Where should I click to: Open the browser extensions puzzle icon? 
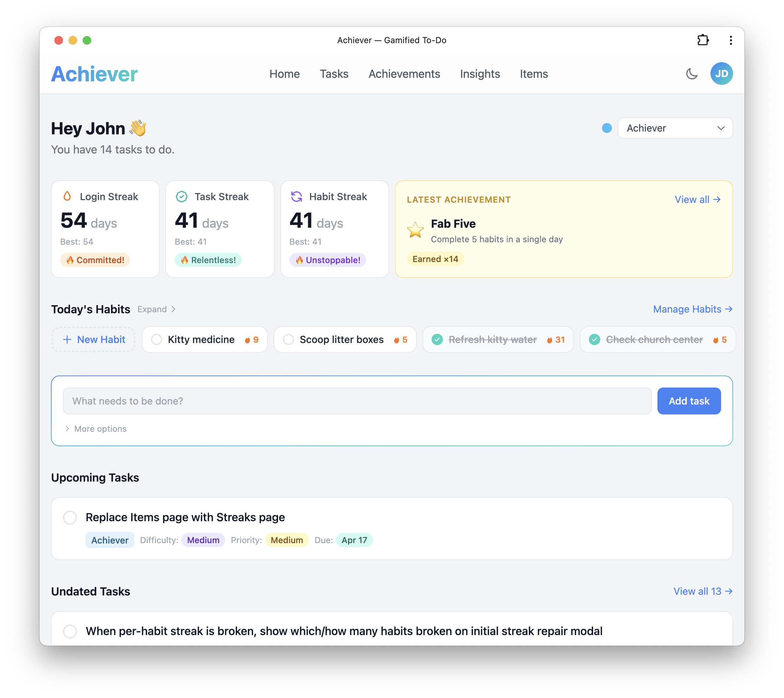click(703, 40)
